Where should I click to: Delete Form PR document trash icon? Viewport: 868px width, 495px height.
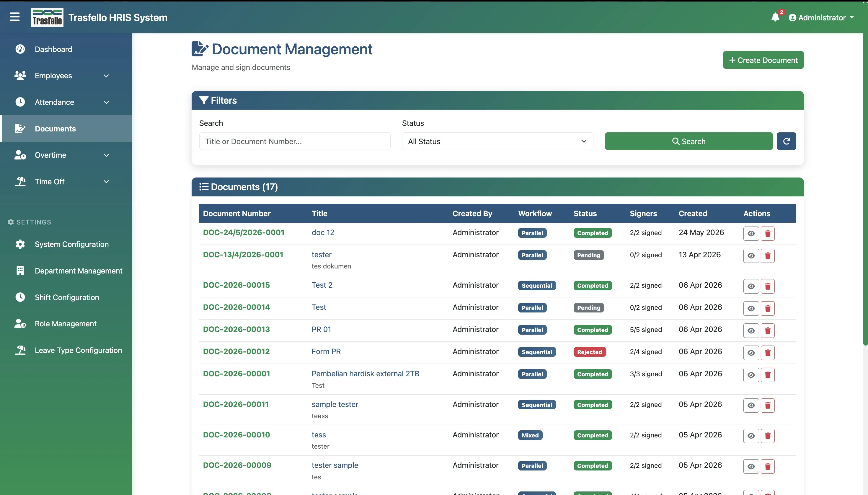[x=767, y=353]
